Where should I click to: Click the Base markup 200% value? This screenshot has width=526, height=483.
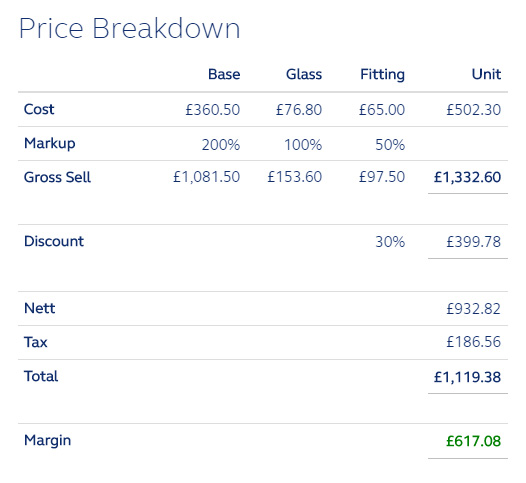tap(221, 145)
